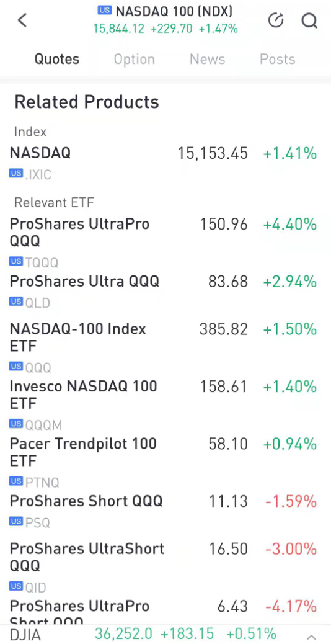The width and height of the screenshot is (331, 644).
Task: Tap the US badge in header title
Action: pos(105,11)
